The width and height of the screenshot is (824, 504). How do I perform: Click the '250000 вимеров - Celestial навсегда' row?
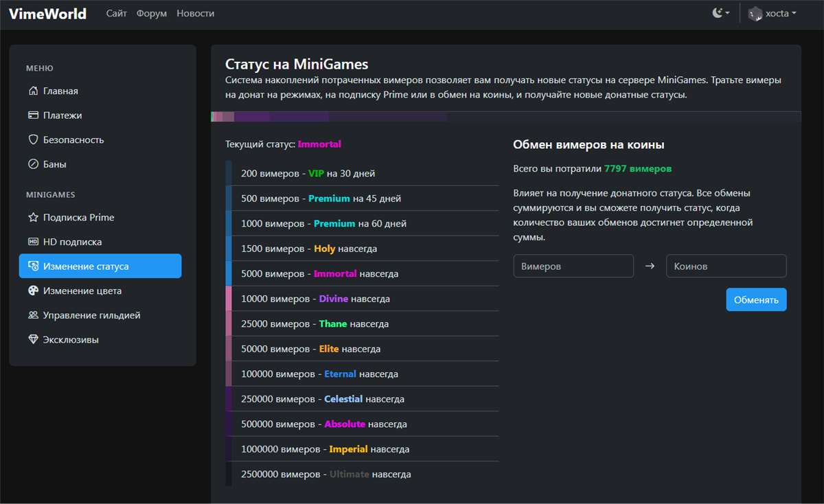point(362,399)
